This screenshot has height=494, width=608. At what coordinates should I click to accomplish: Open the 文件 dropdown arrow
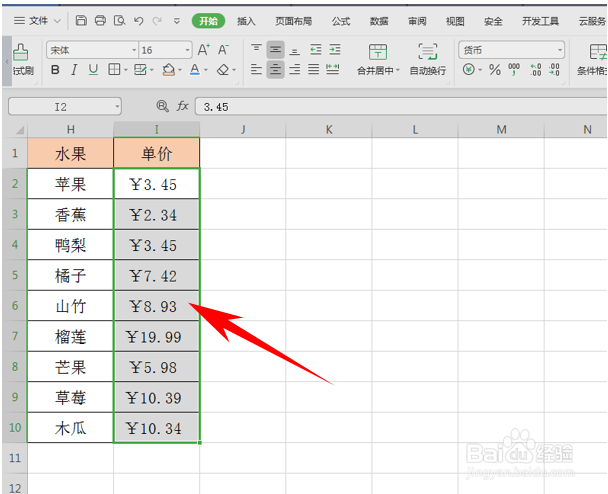point(57,21)
